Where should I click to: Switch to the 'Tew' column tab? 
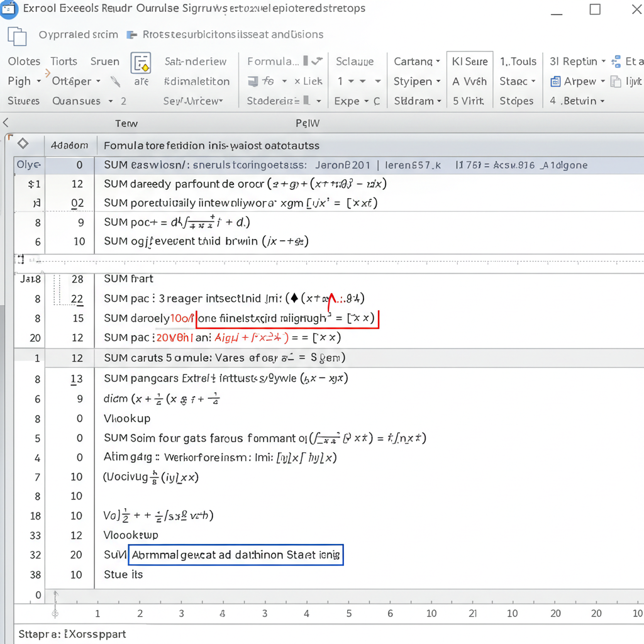pos(126,123)
